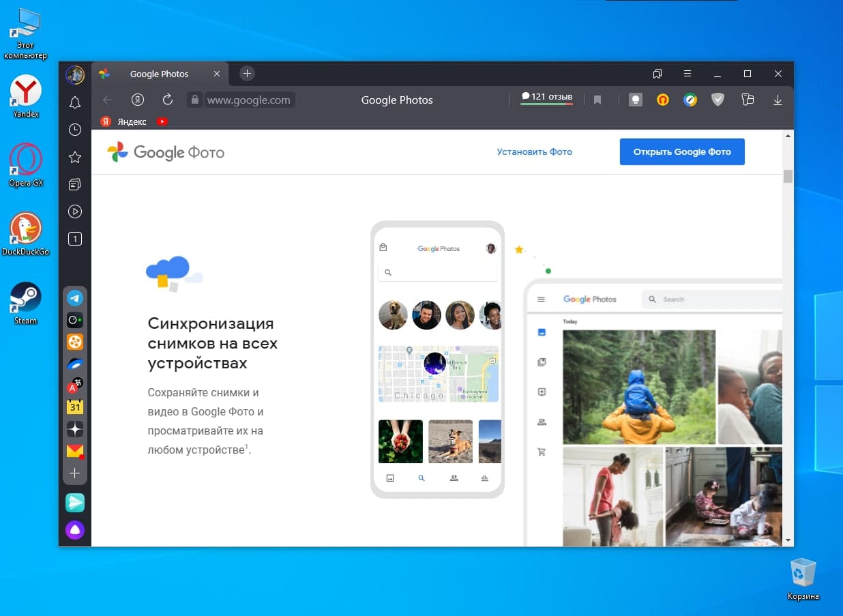Click the dog avatar in phone mockup

pos(393,315)
